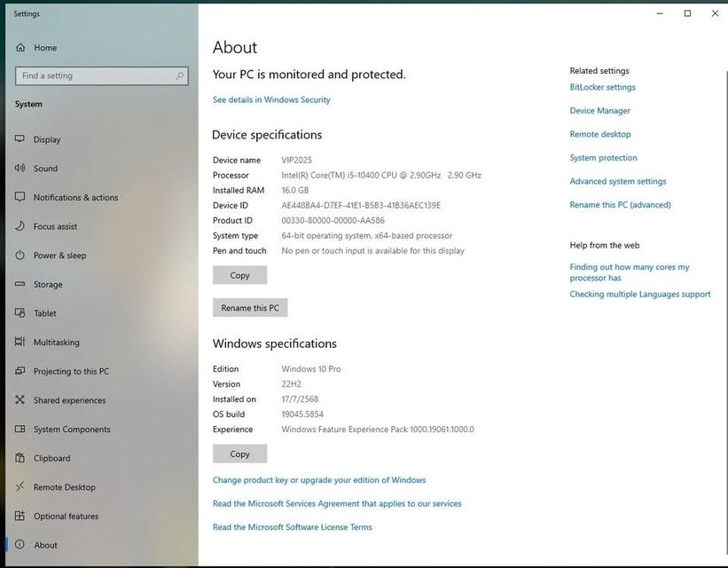
Task: Read the Microsoft Services Agreement link
Action: pyautogui.click(x=337, y=503)
